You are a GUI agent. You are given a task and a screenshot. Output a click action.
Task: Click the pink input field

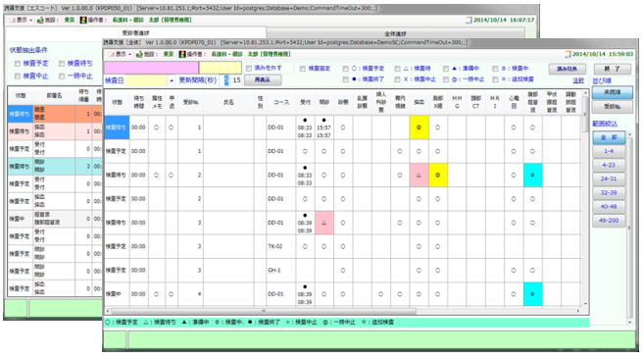[151, 68]
